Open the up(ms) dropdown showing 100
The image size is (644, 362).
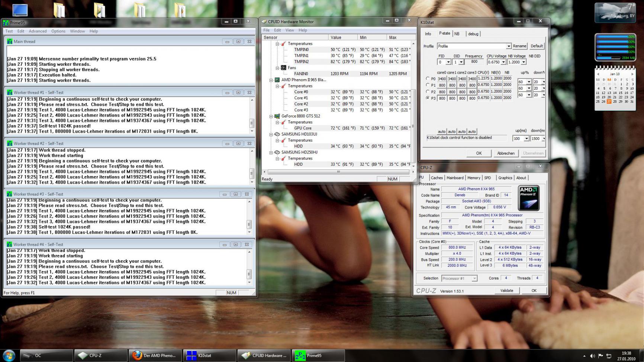pyautogui.click(x=527, y=139)
